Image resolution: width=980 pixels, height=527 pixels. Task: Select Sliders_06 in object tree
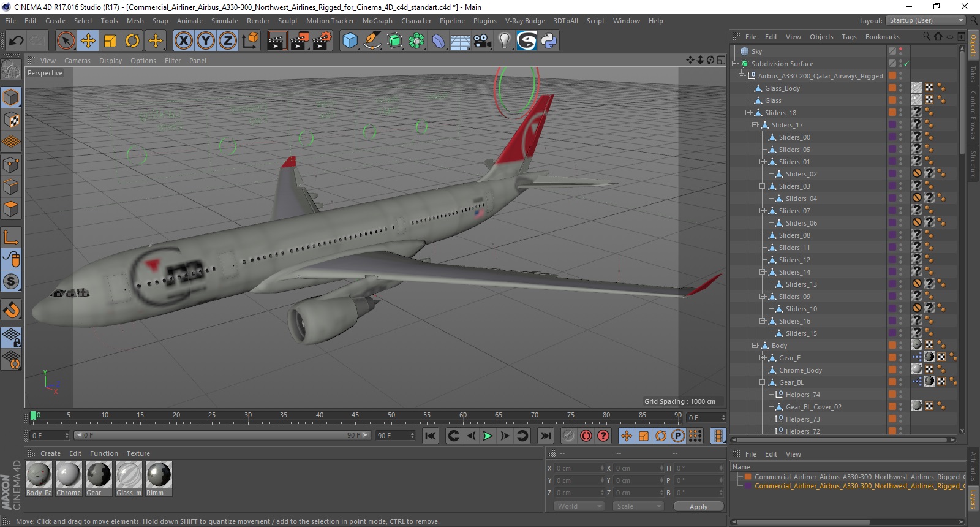[801, 223]
